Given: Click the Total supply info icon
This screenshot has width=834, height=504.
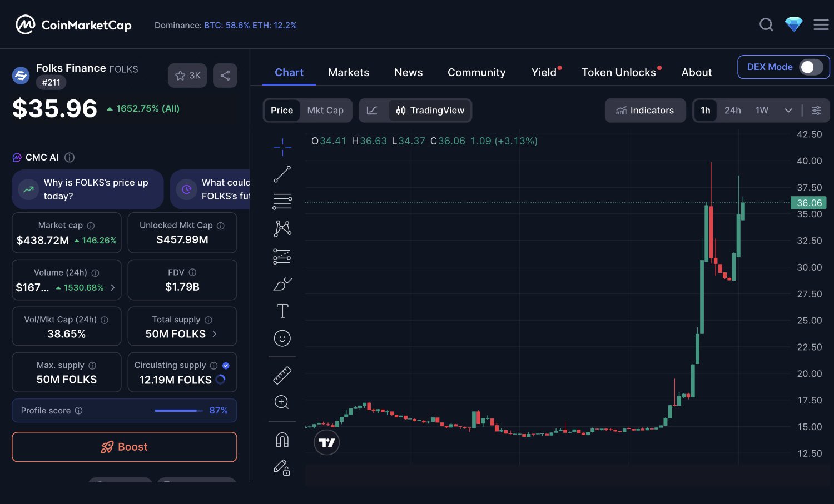Looking at the screenshot, I should 209,320.
